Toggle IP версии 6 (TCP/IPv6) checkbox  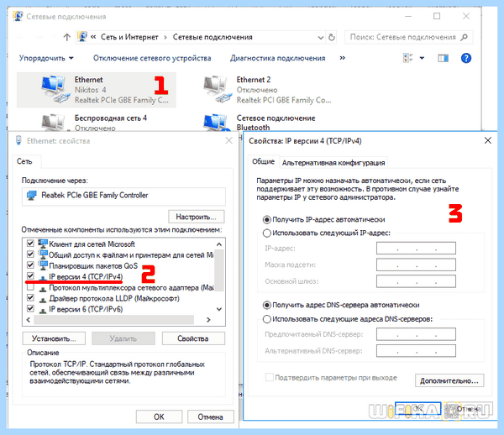coord(30,309)
